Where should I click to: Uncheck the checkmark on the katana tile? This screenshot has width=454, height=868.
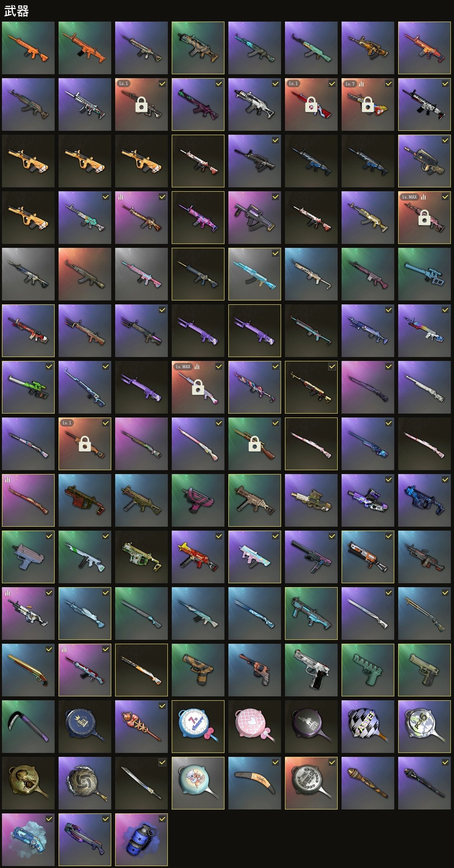click(x=162, y=762)
